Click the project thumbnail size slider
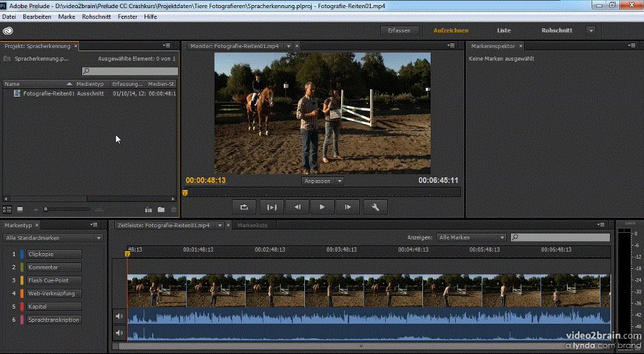 [45, 209]
